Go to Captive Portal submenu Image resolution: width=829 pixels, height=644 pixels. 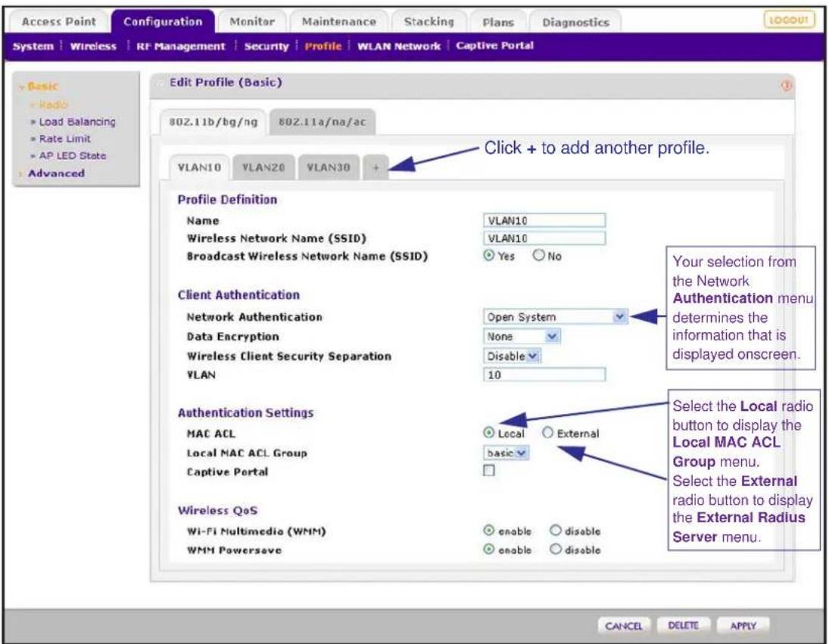point(494,45)
